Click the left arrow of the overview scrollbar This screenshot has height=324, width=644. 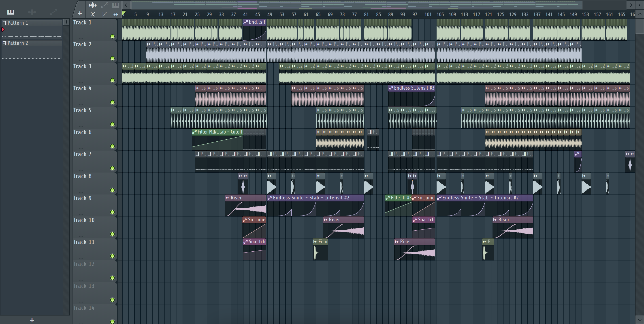point(126,5)
